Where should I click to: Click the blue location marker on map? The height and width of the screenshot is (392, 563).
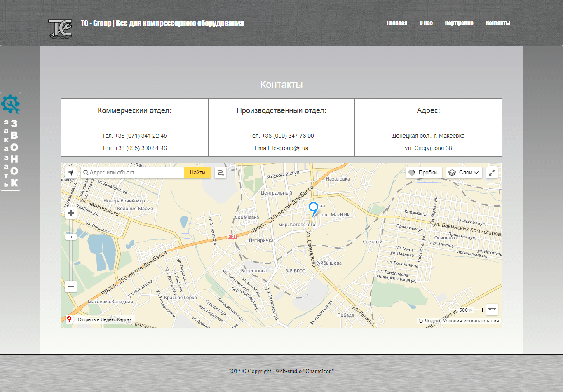[x=314, y=209]
